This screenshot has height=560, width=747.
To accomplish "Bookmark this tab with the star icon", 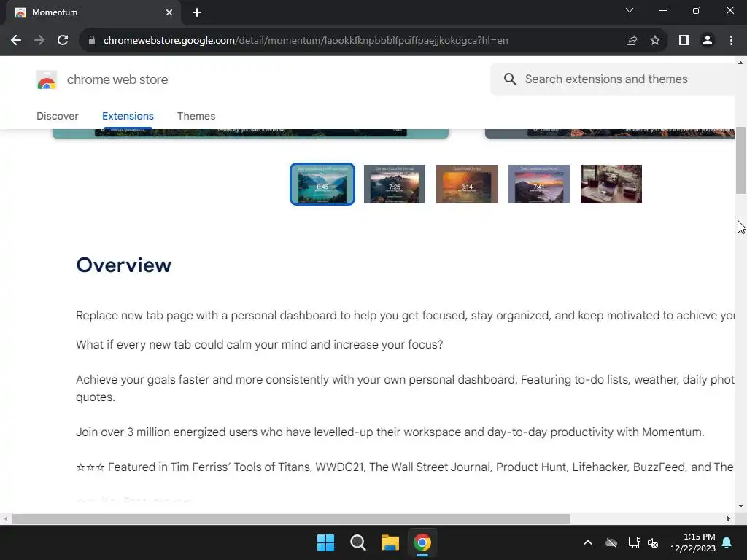I will pos(655,41).
